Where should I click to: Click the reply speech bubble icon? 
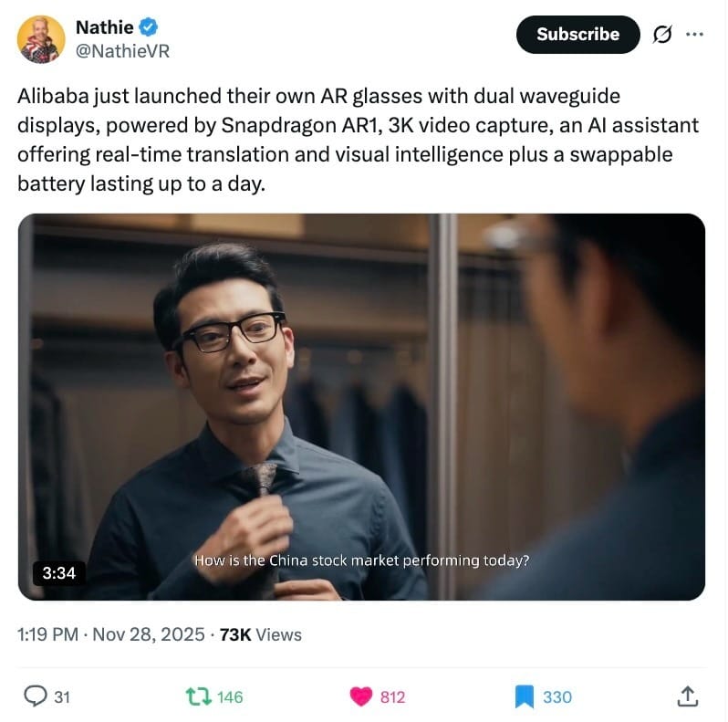point(36,696)
